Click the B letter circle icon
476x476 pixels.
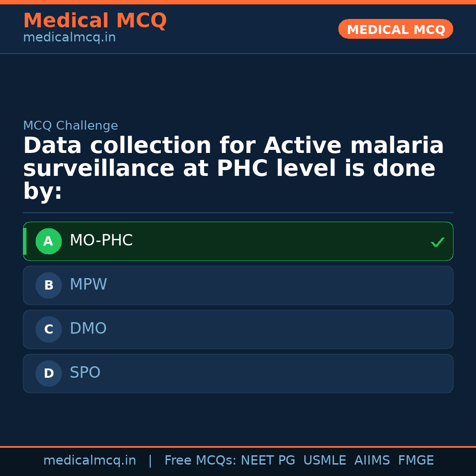pos(48,286)
